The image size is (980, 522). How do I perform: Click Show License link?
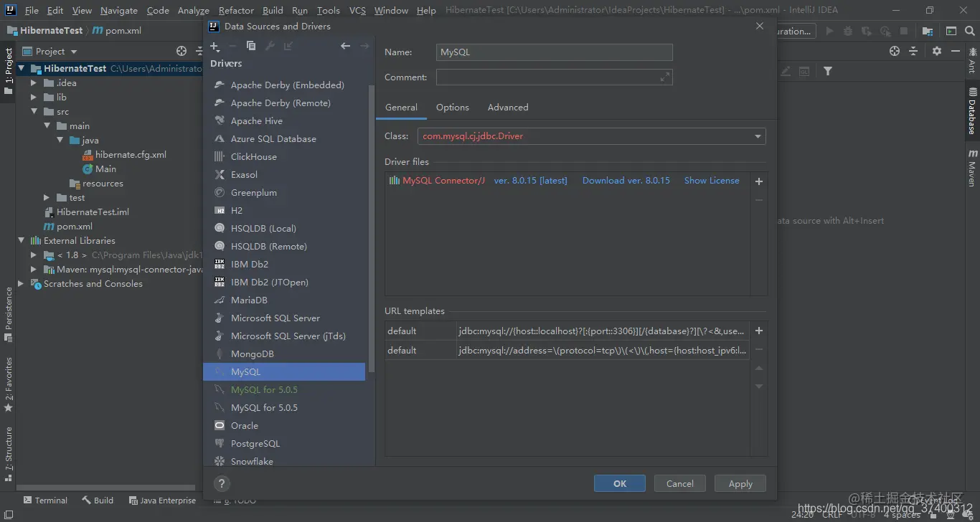(712, 181)
